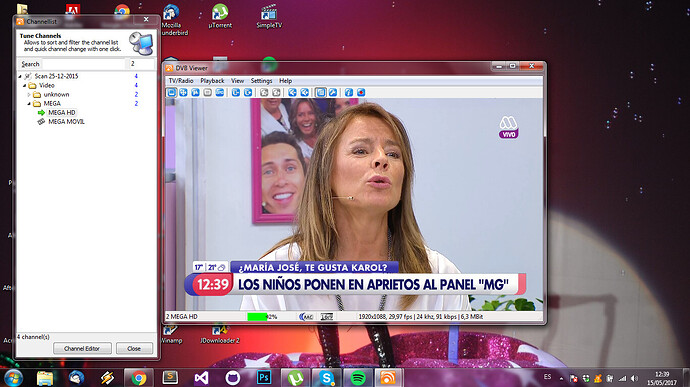Open the Help menu
The width and height of the screenshot is (690, 387).
click(x=285, y=81)
